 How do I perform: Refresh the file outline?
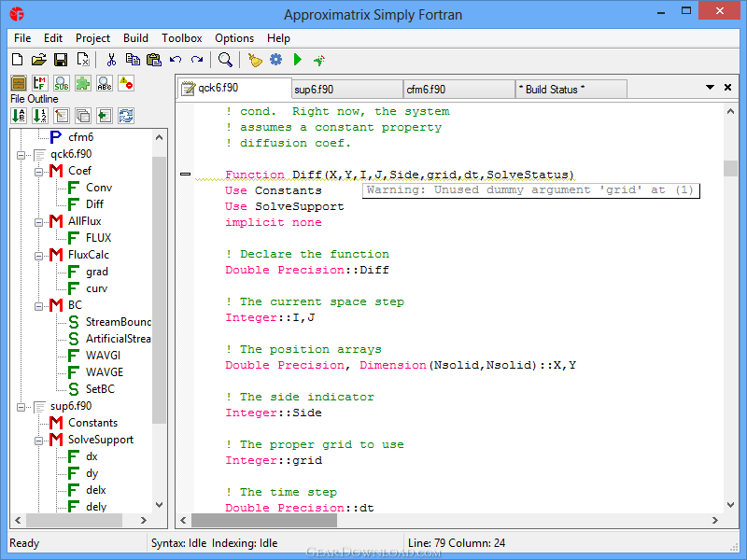click(126, 116)
